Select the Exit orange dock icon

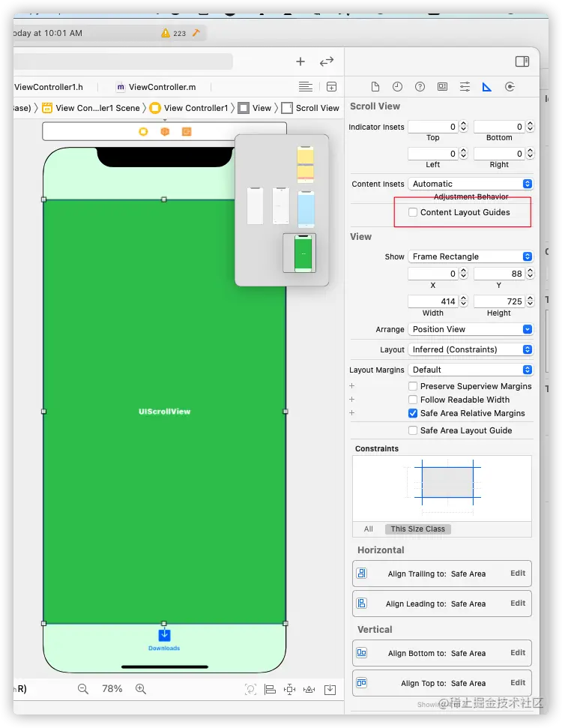coord(187,132)
